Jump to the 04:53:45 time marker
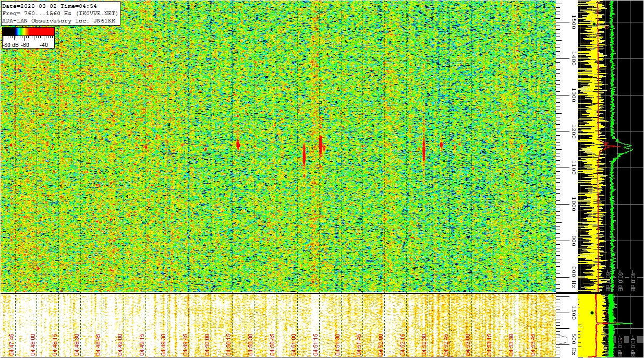The width and height of the screenshot is (644, 358). (533, 344)
